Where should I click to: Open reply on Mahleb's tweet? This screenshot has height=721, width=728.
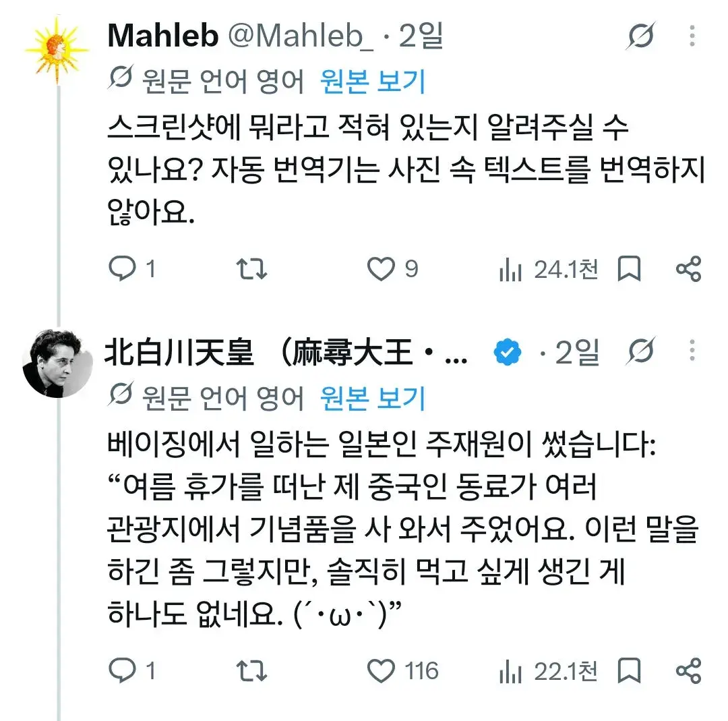(x=122, y=268)
